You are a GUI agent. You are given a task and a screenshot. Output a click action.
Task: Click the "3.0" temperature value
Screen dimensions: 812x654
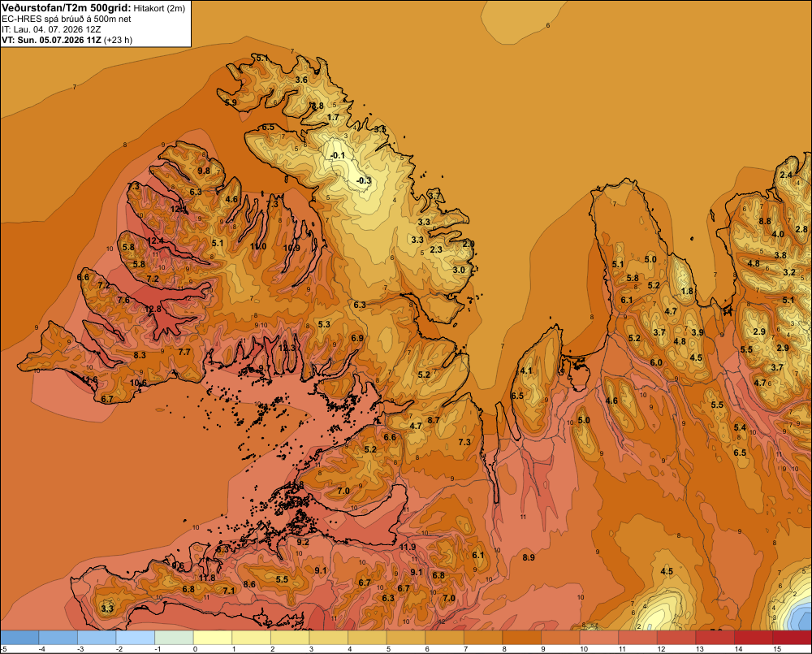[459, 270]
